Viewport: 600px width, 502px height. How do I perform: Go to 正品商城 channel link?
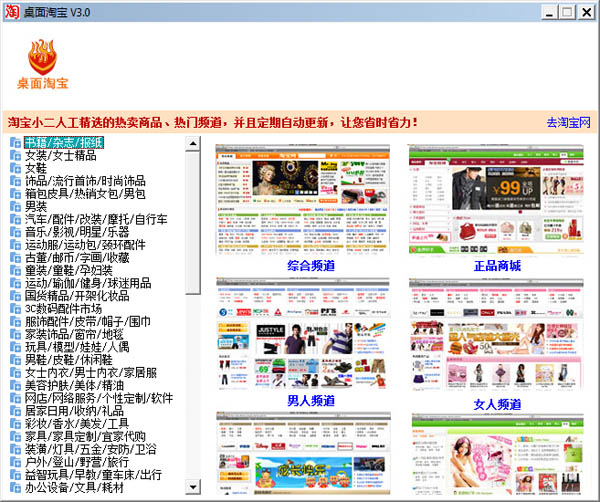[496, 266]
